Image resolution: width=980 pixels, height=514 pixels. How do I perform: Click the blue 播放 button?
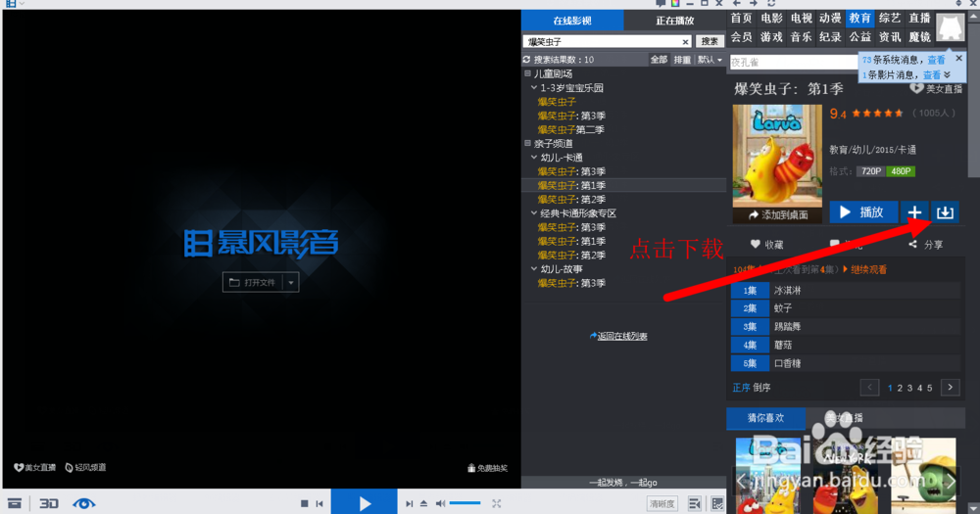click(863, 212)
